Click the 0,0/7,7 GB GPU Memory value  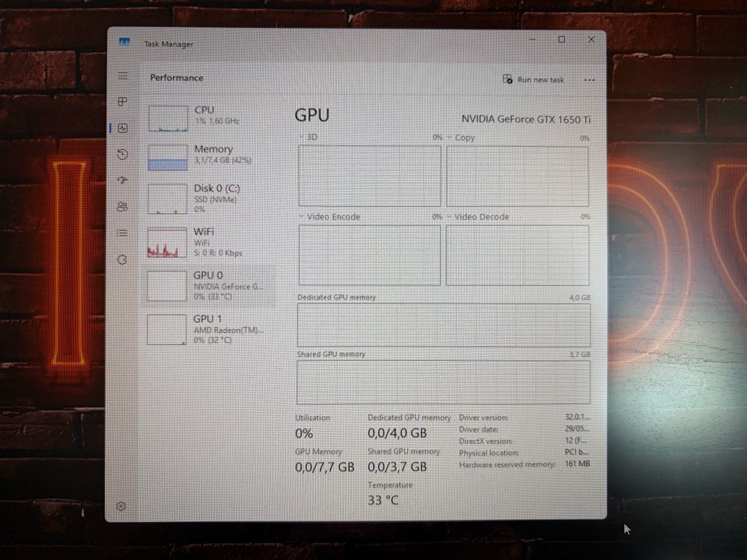324,467
